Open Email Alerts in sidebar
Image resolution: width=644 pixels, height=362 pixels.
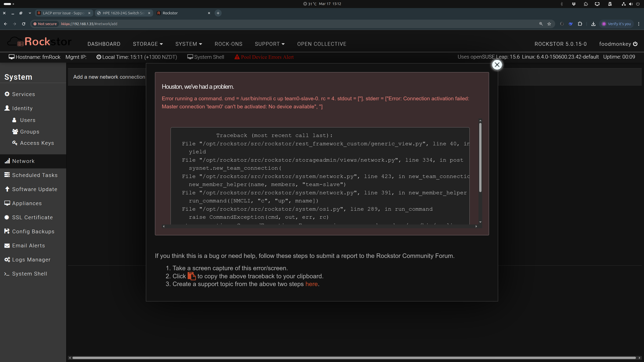33,246
